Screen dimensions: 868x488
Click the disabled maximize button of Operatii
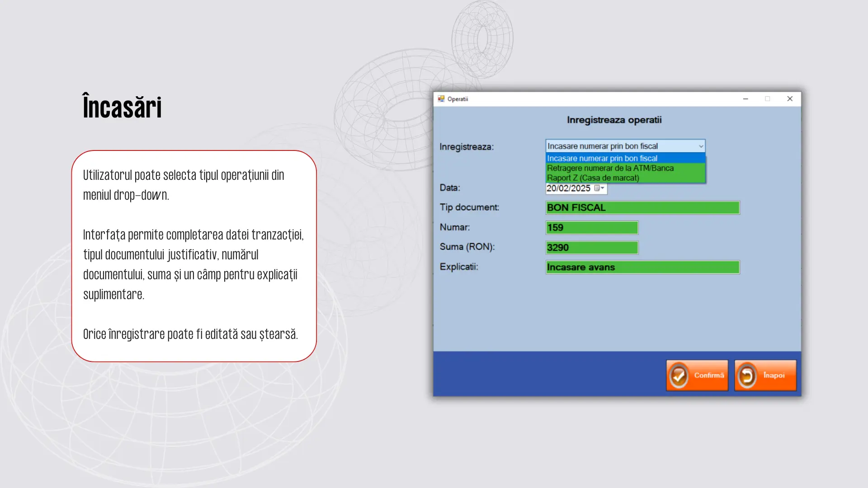(x=767, y=99)
